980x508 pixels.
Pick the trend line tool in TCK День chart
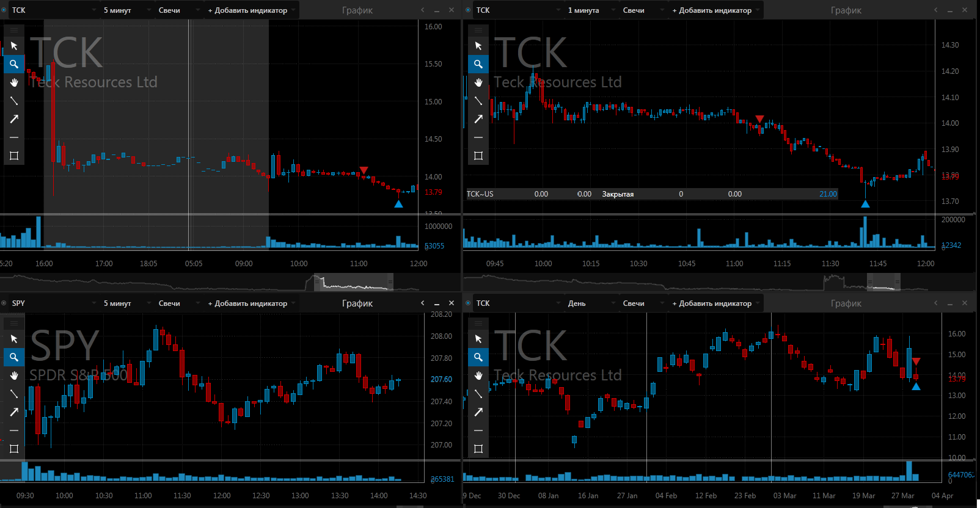pyautogui.click(x=478, y=394)
